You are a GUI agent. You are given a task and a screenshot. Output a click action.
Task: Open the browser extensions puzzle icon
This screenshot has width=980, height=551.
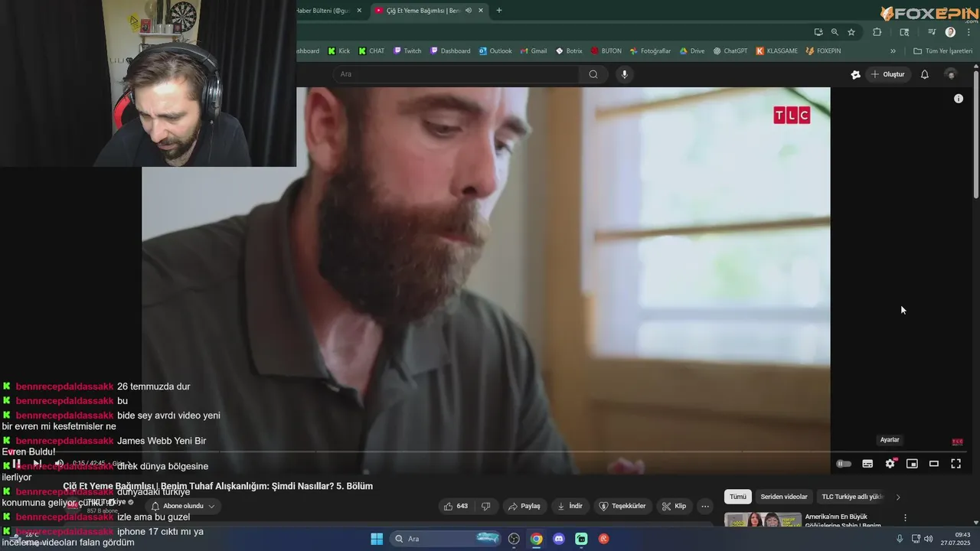coord(877,32)
